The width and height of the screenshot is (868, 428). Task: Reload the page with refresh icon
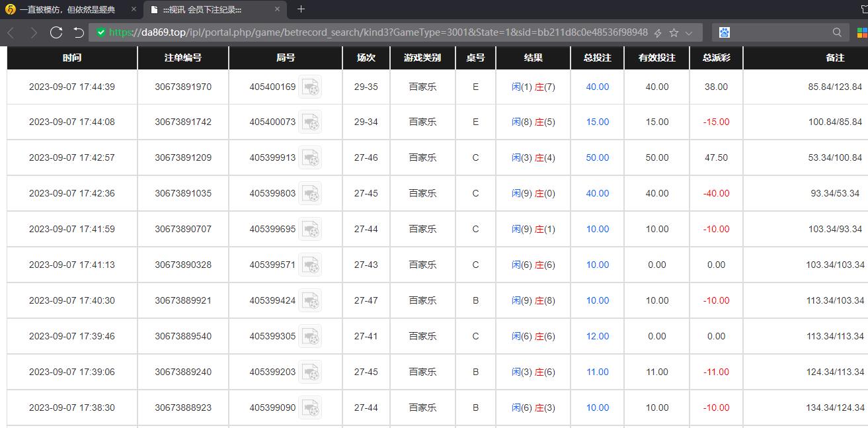click(x=56, y=32)
